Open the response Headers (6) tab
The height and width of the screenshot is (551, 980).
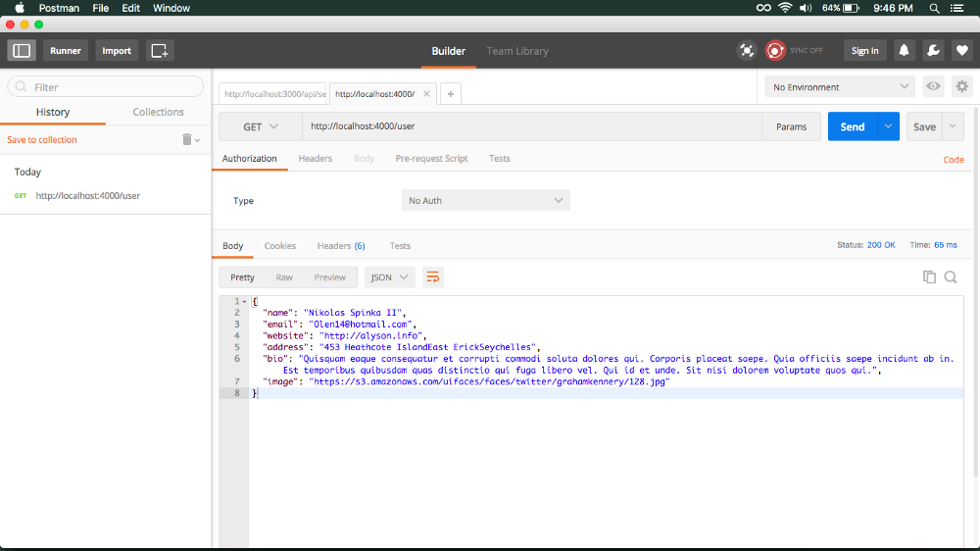(x=341, y=246)
